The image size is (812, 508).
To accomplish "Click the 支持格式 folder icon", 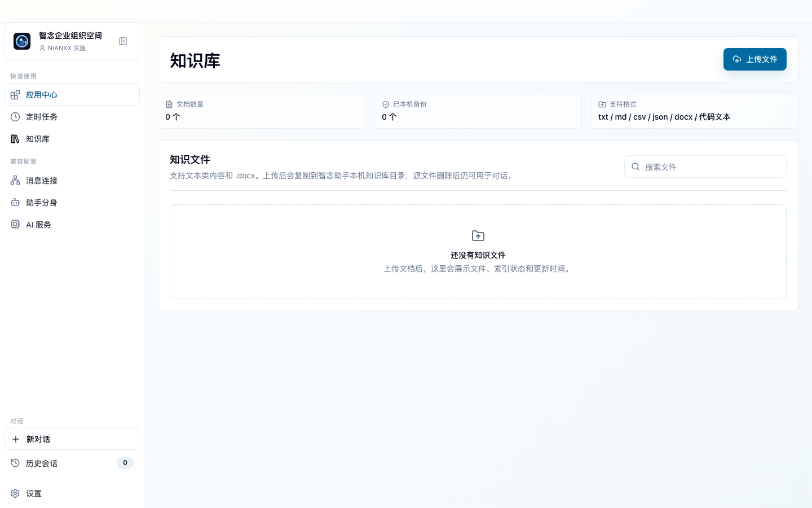I will [x=602, y=104].
